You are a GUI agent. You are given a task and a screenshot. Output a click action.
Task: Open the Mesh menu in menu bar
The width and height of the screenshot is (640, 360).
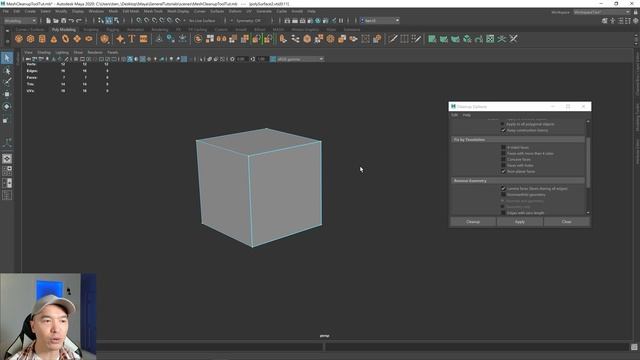pos(113,11)
